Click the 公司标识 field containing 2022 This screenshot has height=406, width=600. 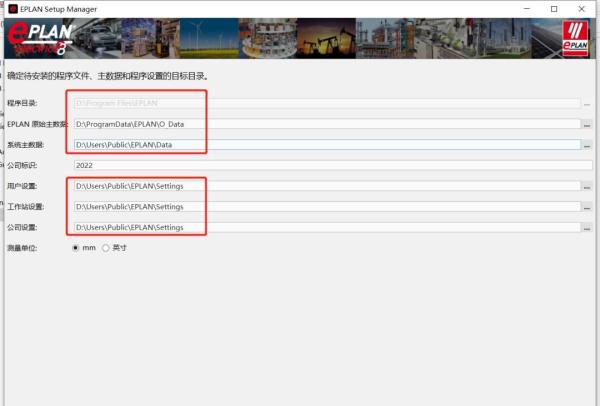[333, 165]
